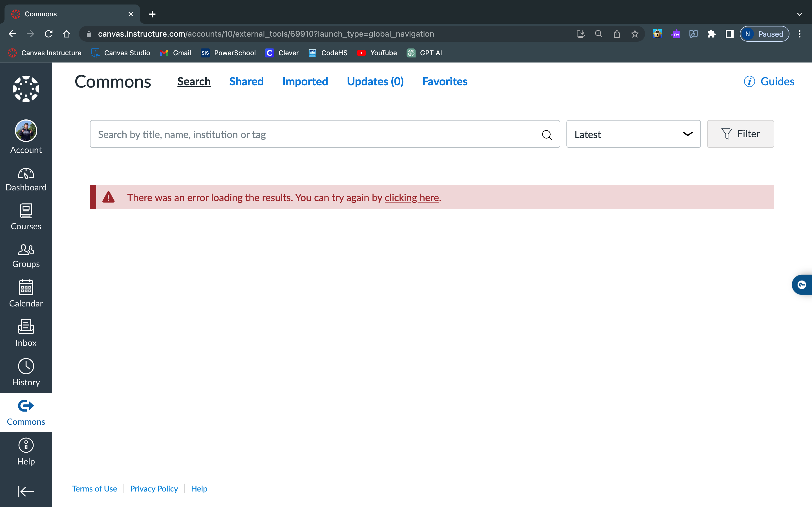Open the Inbox icon

pyautogui.click(x=26, y=333)
